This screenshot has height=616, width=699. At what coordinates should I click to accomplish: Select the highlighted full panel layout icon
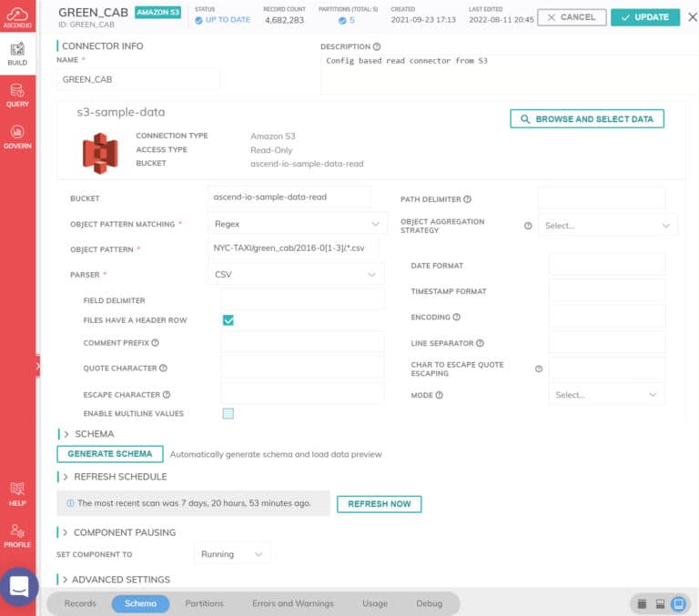(x=678, y=604)
